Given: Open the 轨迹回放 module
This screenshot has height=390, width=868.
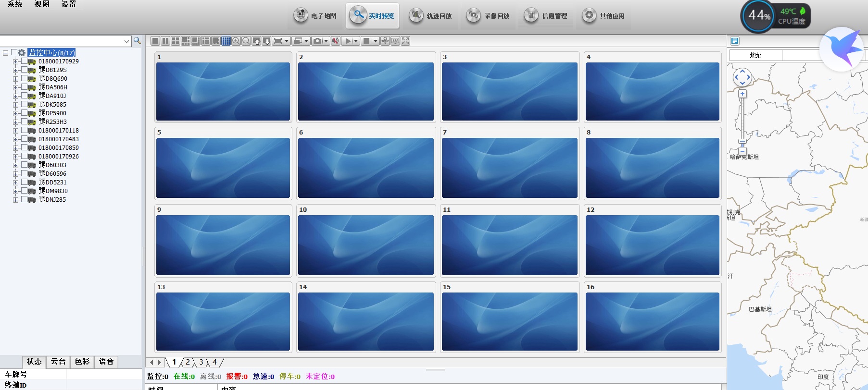Looking at the screenshot, I should (x=430, y=16).
